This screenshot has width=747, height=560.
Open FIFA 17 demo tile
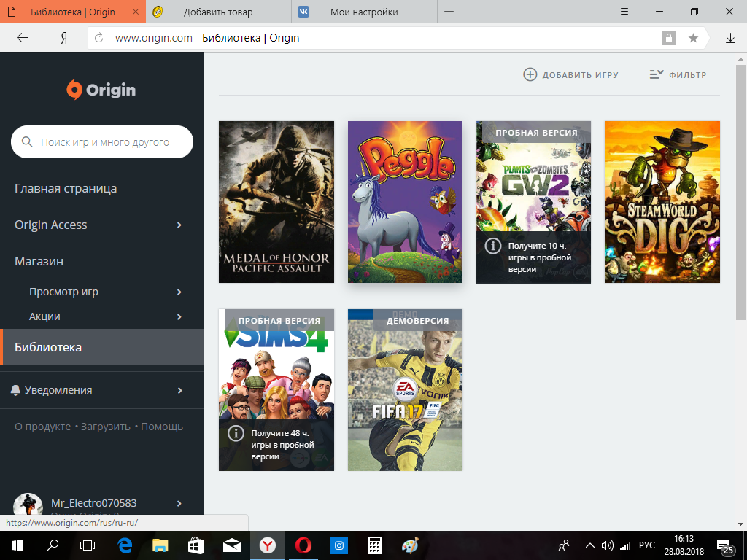click(405, 390)
